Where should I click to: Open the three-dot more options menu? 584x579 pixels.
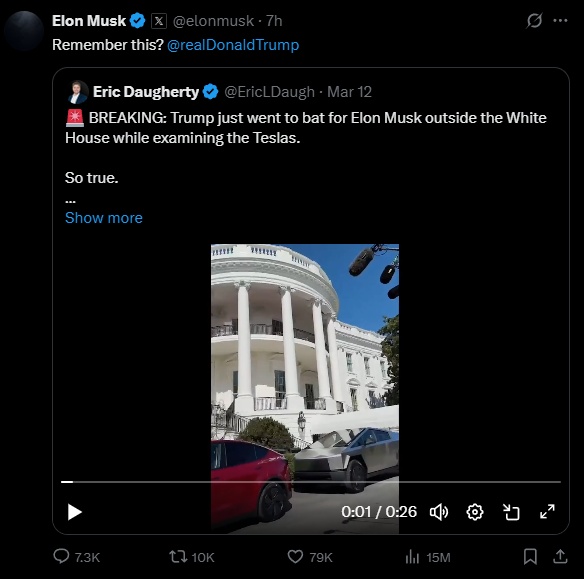tap(560, 20)
